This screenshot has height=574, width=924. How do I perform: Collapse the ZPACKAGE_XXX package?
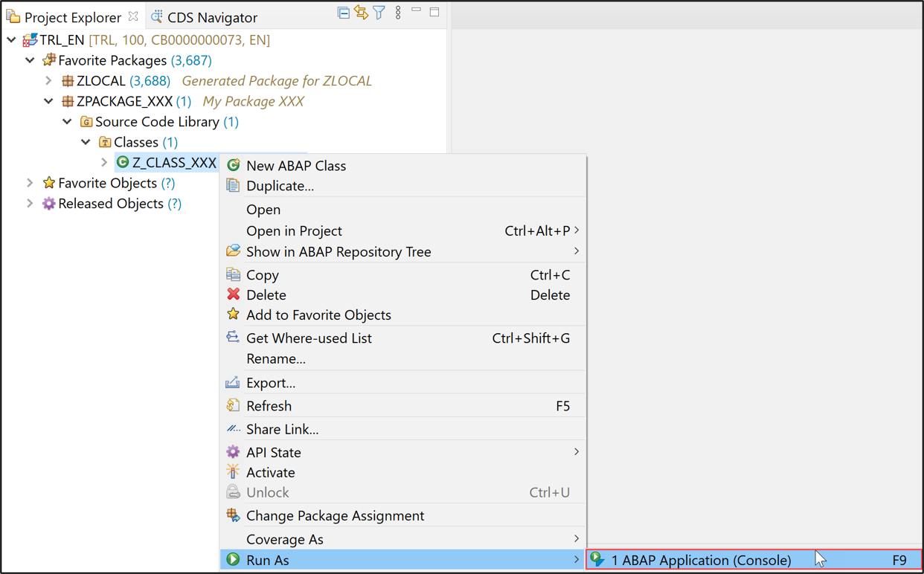coord(49,101)
